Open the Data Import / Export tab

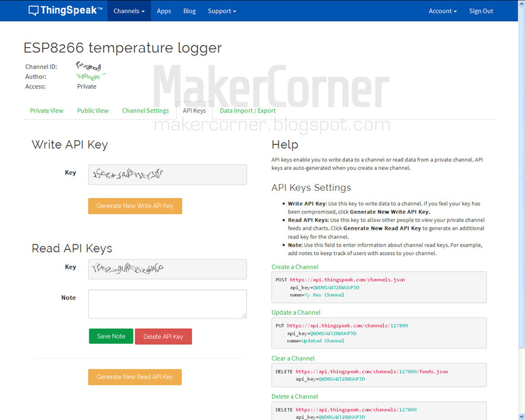tap(248, 111)
